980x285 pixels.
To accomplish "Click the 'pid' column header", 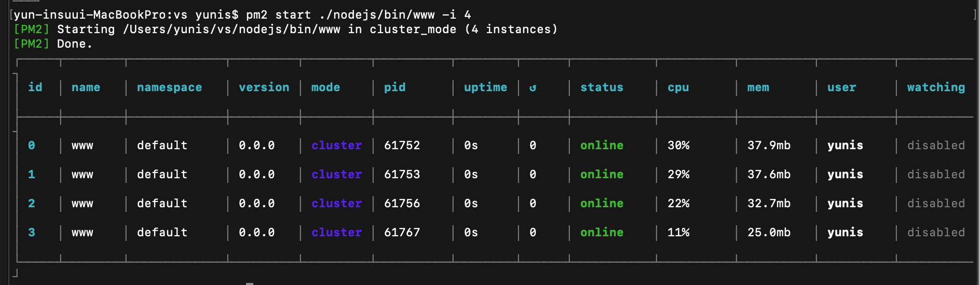I will tap(395, 87).
